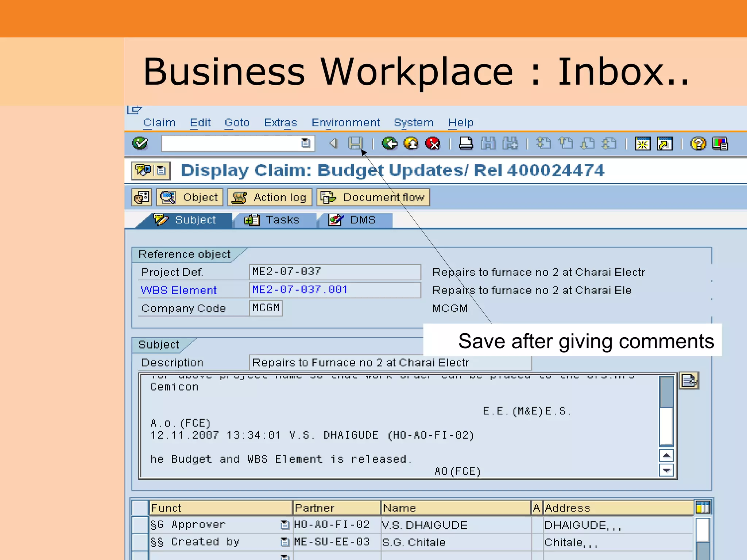Open the Claim menu
The height and width of the screenshot is (560, 747).
click(159, 122)
